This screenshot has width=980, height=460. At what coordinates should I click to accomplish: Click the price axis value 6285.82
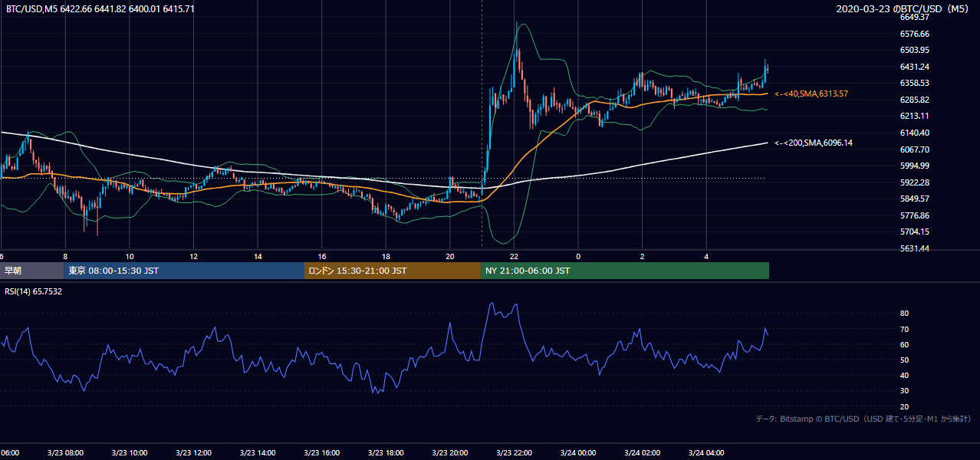(x=915, y=100)
